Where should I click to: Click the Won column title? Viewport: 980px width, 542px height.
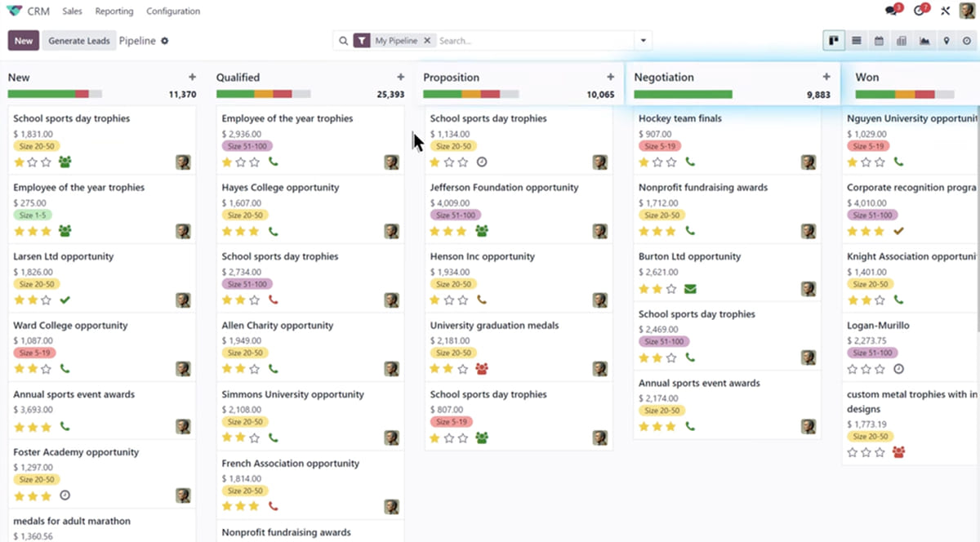[867, 78]
